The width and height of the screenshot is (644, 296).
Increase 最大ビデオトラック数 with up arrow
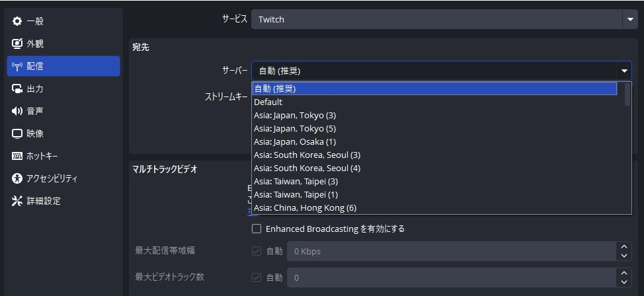pyautogui.click(x=624, y=273)
